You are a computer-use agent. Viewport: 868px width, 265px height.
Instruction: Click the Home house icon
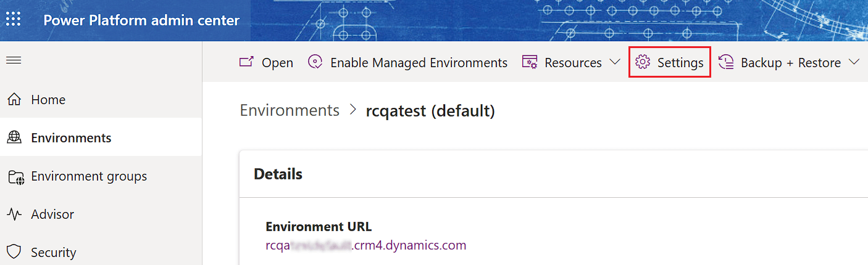pos(14,99)
